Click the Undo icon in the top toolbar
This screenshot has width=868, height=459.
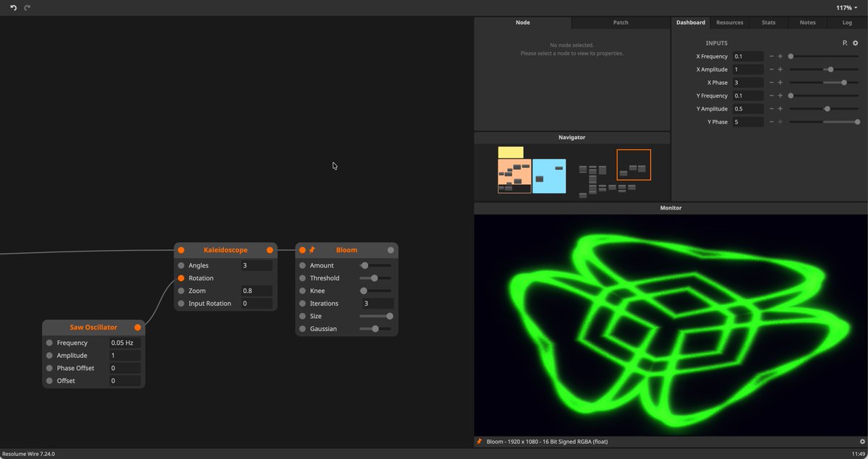point(12,7)
